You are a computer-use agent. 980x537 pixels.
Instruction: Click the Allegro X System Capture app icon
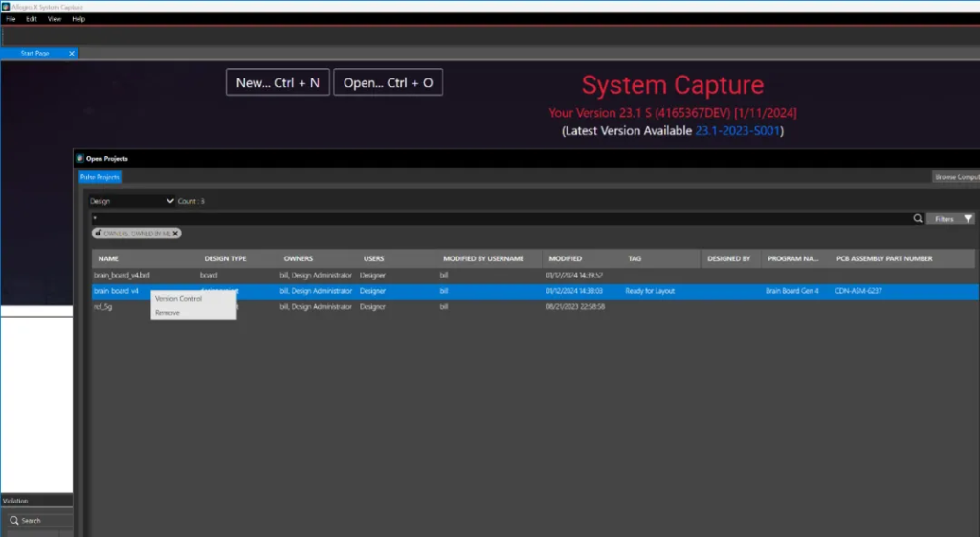pyautogui.click(x=5, y=7)
